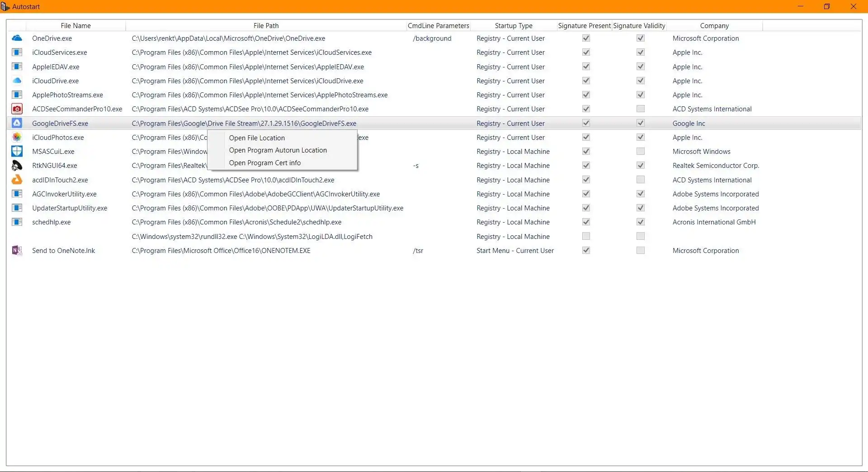Viewport: 868px width, 472px height.
Task: Click the ONENOTEM.EXE file path
Action: pos(221,251)
